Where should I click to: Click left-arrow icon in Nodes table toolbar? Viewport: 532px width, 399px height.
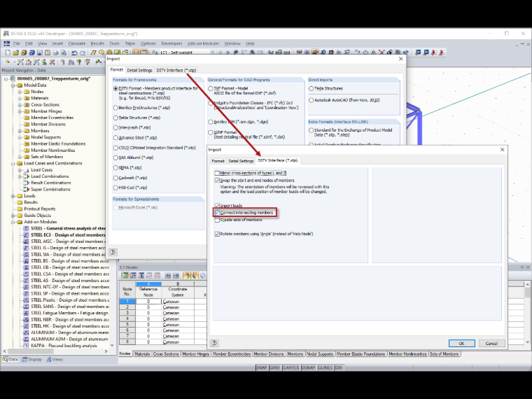pos(168,276)
